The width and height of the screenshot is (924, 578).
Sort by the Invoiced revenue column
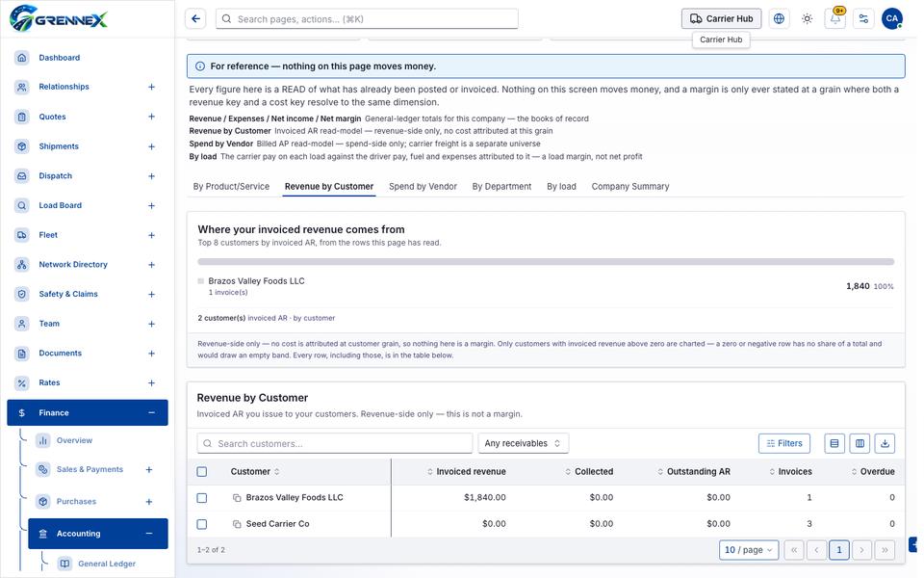pyautogui.click(x=466, y=472)
